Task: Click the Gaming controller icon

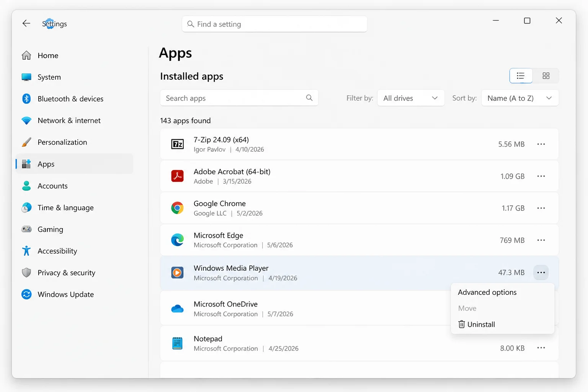Action: [x=26, y=229]
